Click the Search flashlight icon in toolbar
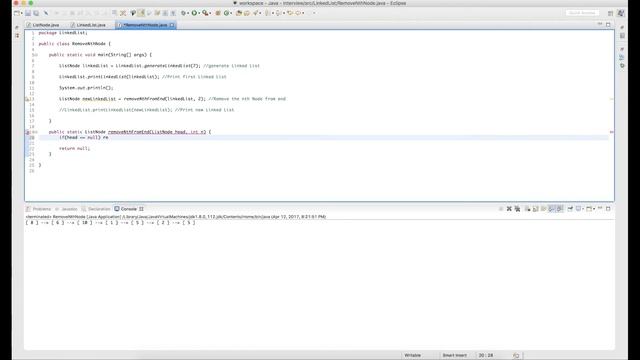The image size is (640, 360). [256, 13]
